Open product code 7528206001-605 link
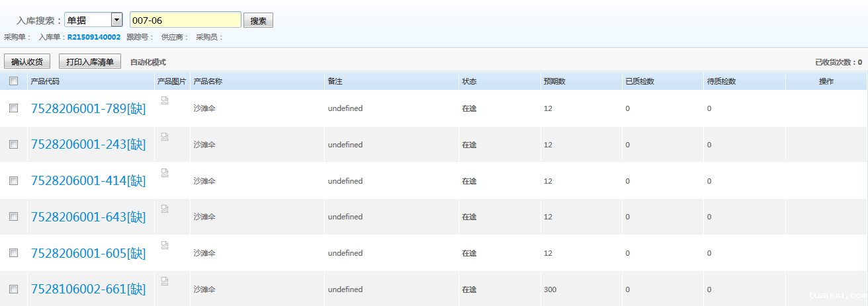This screenshot has width=868, height=306. tap(88, 253)
